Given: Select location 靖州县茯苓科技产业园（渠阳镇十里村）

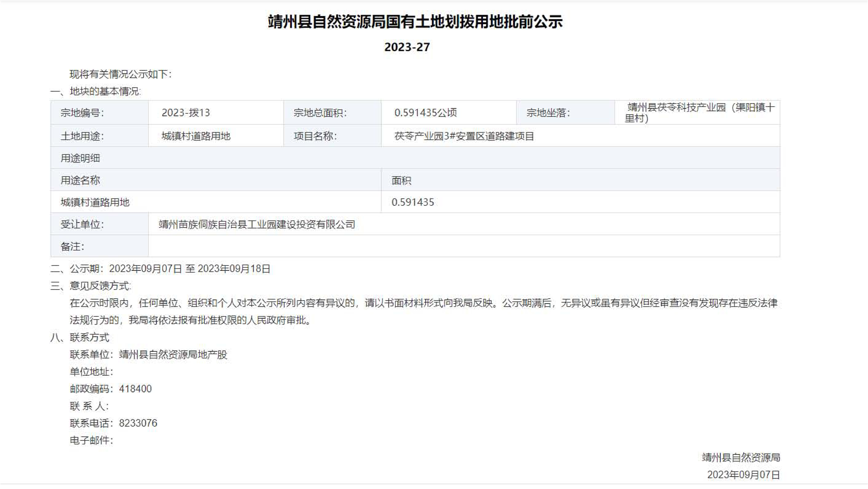Looking at the screenshot, I should [x=699, y=112].
